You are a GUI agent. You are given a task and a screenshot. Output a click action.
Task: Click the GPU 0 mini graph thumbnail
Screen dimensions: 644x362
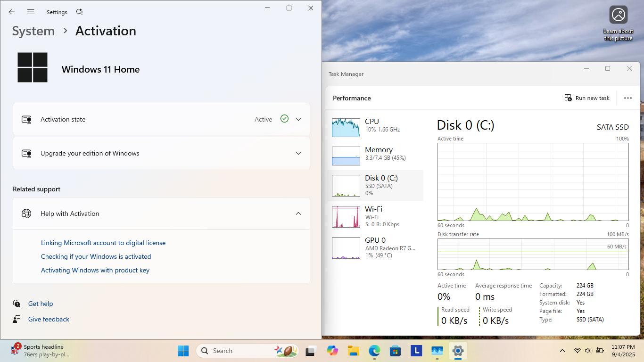click(x=346, y=248)
